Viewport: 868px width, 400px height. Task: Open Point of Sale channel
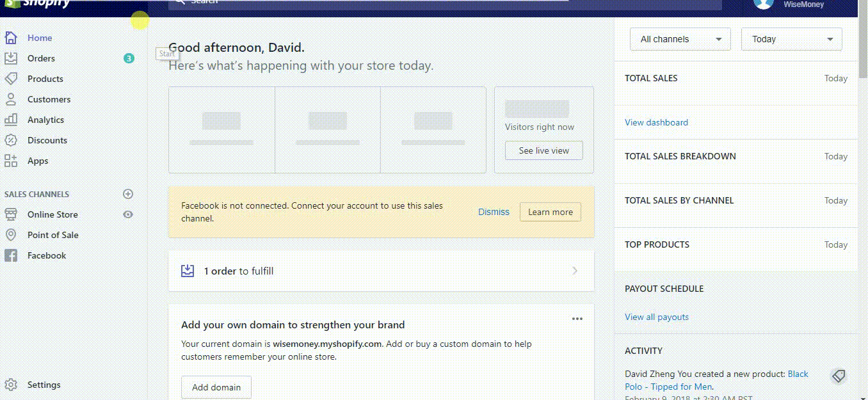tap(53, 235)
